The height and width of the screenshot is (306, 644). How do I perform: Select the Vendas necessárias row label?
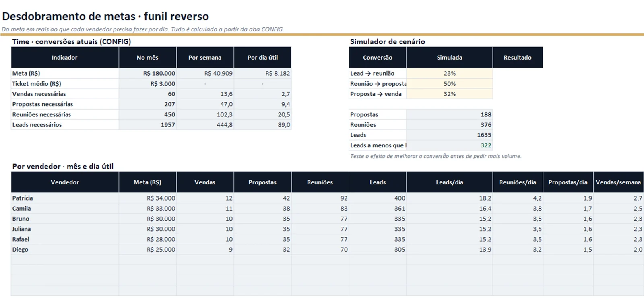(65, 94)
